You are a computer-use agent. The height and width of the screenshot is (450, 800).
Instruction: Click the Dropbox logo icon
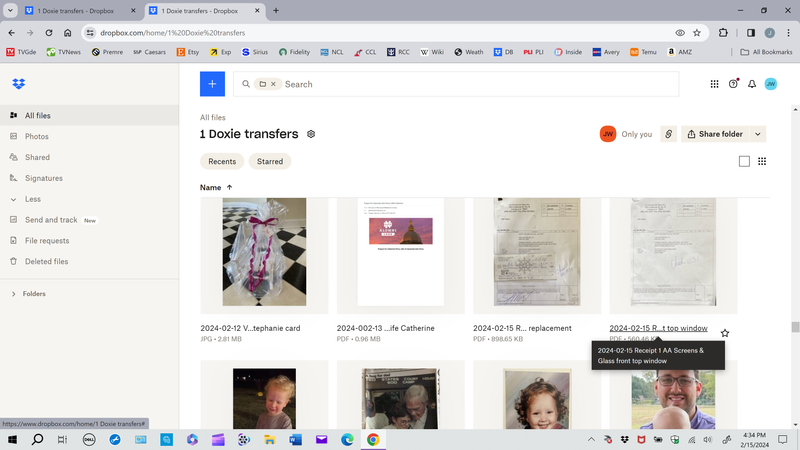coord(19,84)
